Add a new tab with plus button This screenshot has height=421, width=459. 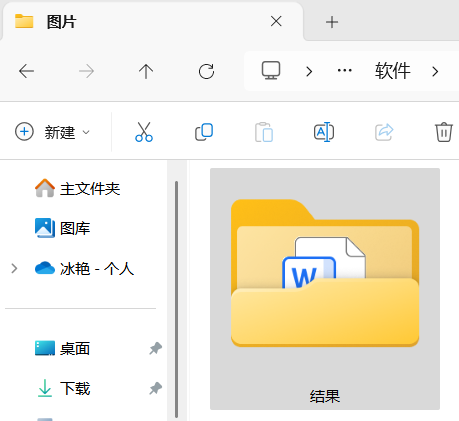(332, 22)
